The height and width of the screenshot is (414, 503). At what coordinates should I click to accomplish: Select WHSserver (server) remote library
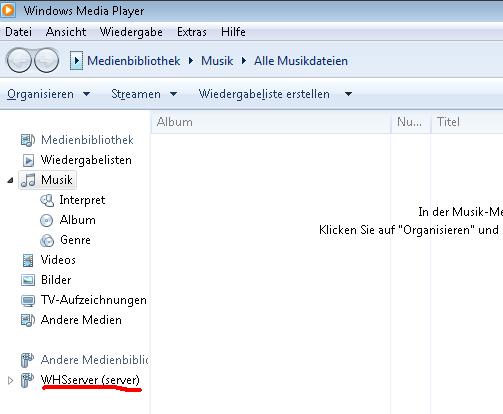[90, 380]
